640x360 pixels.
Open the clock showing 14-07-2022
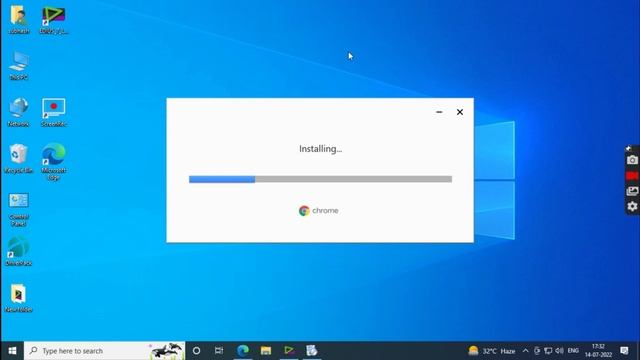pyautogui.click(x=598, y=351)
